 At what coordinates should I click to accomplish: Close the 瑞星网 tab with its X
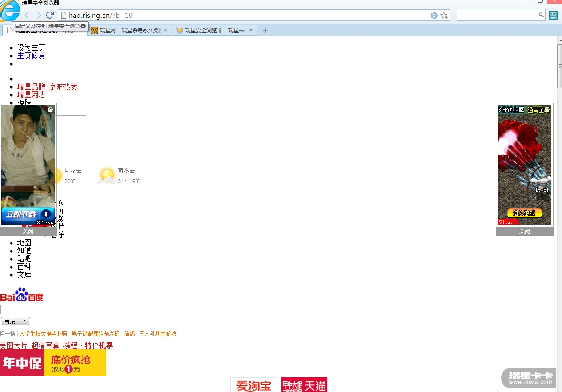(x=166, y=30)
